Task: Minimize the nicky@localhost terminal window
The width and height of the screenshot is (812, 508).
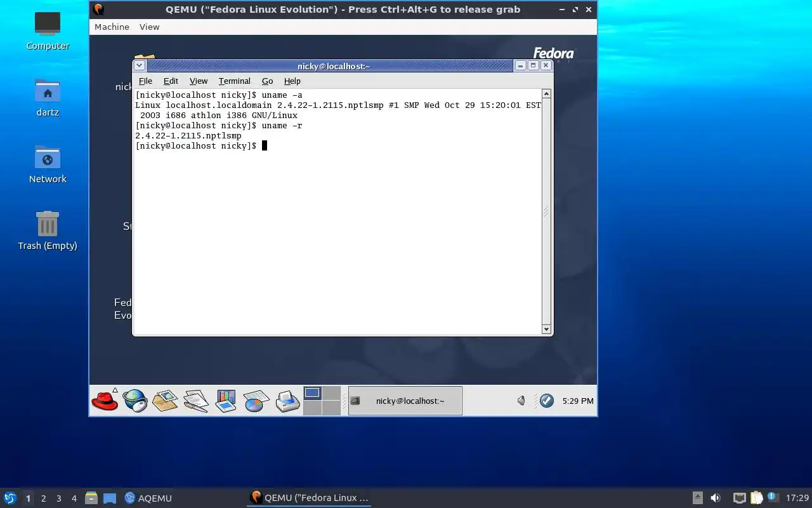Action: tap(521, 65)
